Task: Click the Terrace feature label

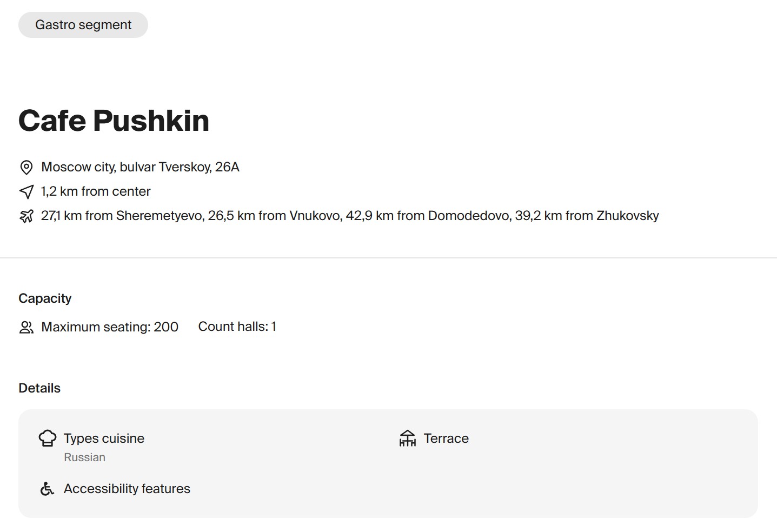Action: point(446,438)
